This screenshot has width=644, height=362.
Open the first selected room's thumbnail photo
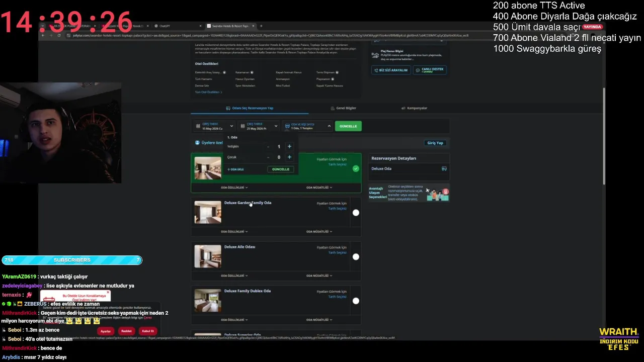coord(208,168)
